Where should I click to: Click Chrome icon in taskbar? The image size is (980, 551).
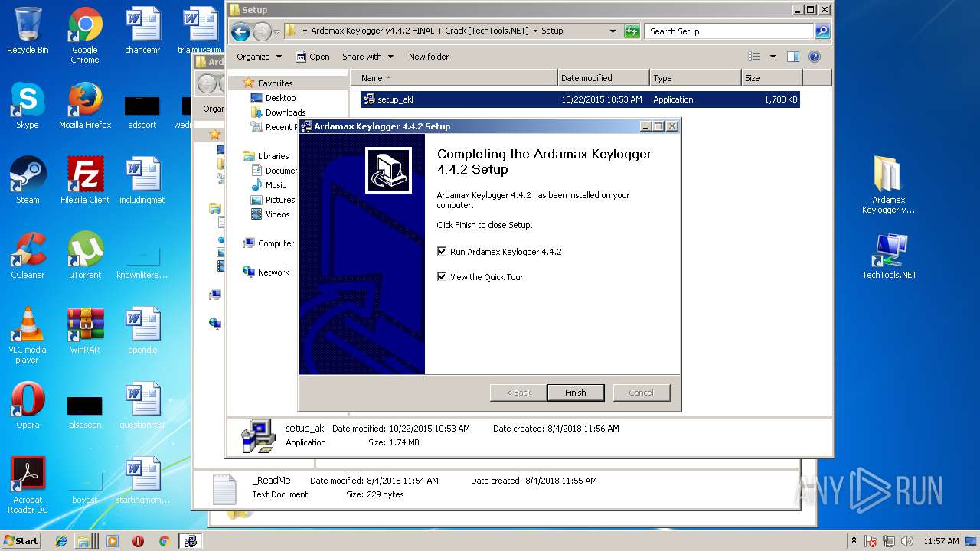point(164,541)
